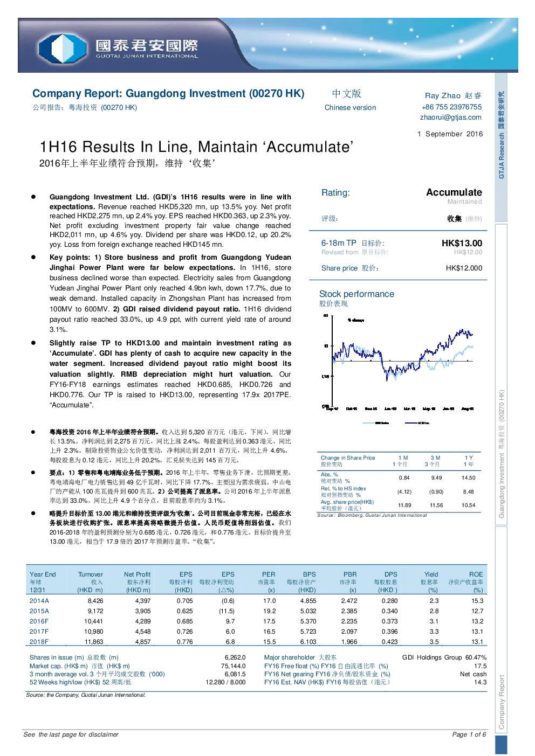The height and width of the screenshot is (756, 535).
Task: Click the Turnover column header
Action: click(91, 574)
